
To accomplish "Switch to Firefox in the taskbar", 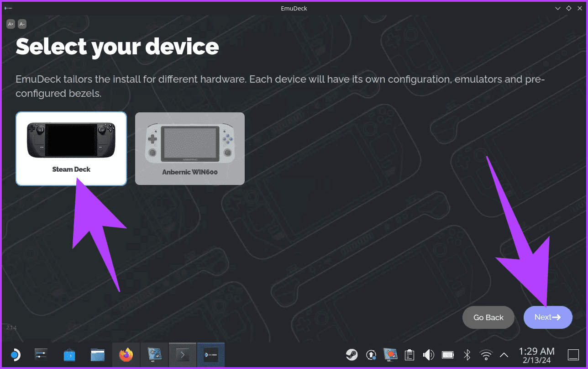I will 126,355.
